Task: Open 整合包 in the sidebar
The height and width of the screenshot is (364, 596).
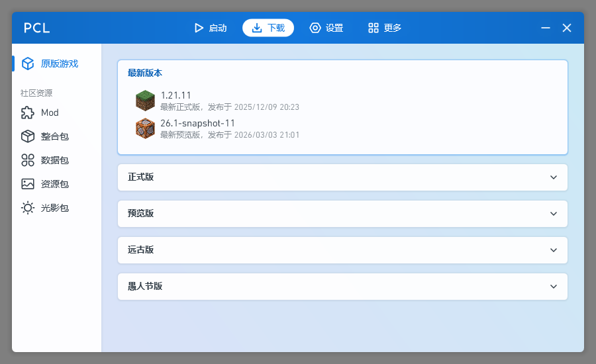Action: click(x=57, y=136)
